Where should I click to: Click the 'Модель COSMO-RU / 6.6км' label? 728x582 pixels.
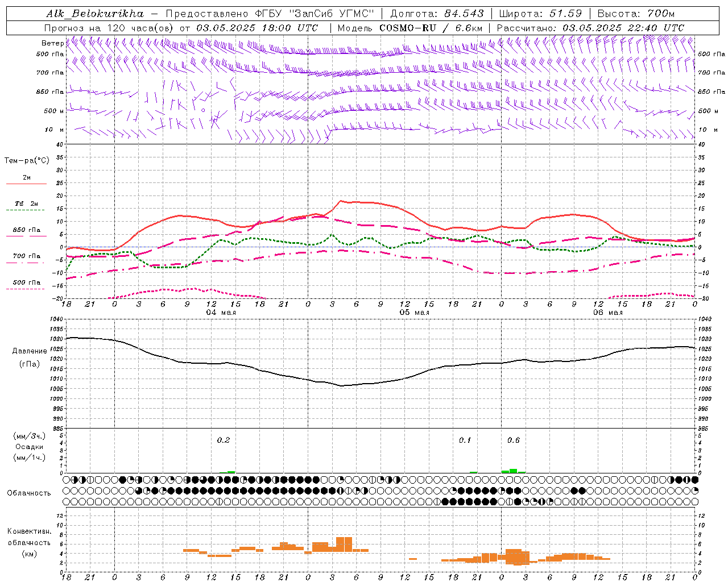coord(410,28)
